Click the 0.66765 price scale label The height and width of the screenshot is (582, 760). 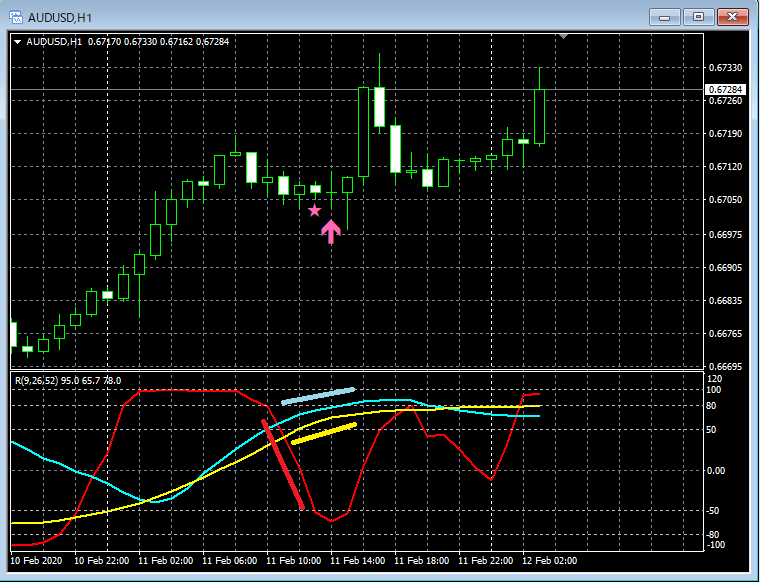tap(725, 334)
